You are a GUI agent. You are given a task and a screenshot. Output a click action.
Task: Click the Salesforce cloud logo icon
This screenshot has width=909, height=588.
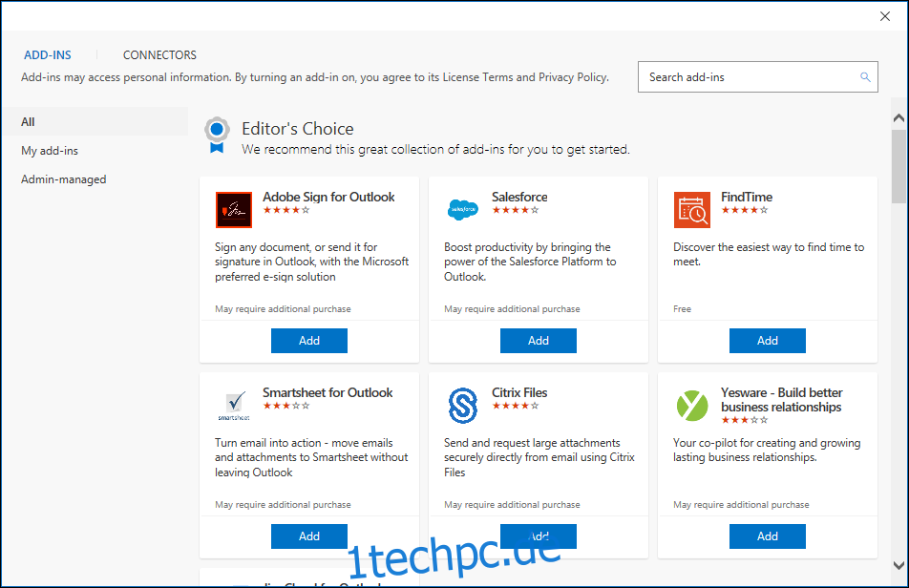click(462, 209)
